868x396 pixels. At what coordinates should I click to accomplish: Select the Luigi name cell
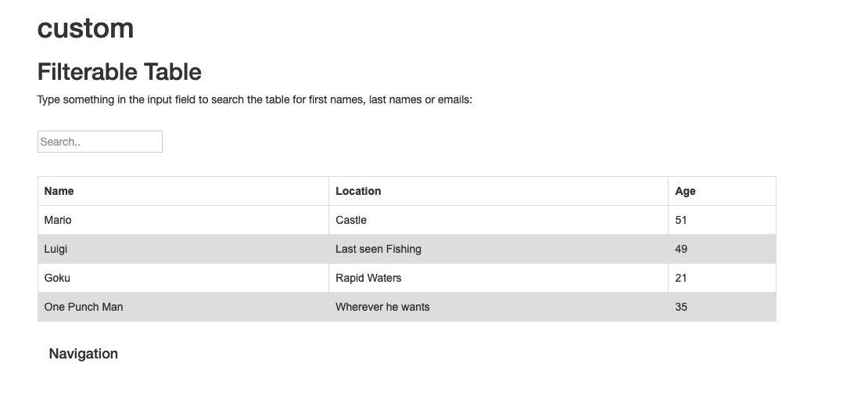(x=56, y=249)
